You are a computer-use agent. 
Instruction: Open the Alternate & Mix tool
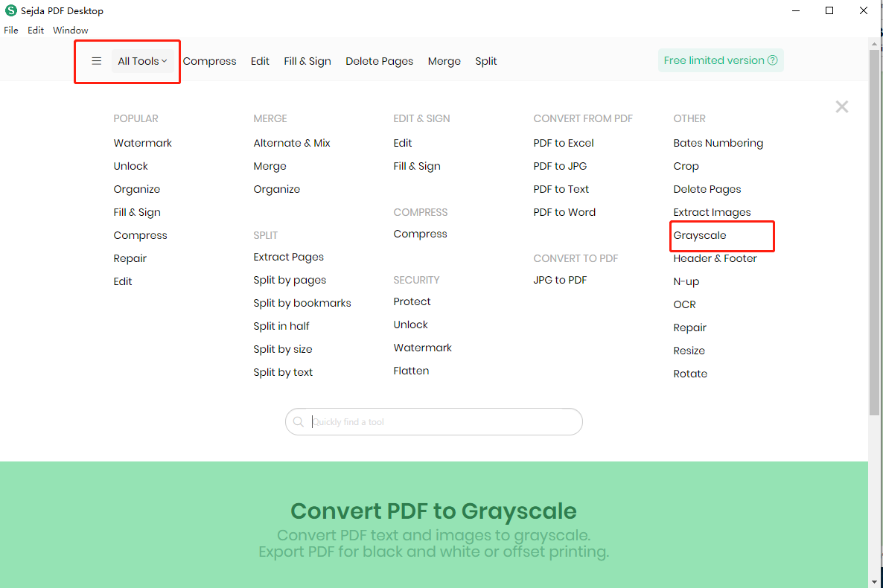coord(292,143)
